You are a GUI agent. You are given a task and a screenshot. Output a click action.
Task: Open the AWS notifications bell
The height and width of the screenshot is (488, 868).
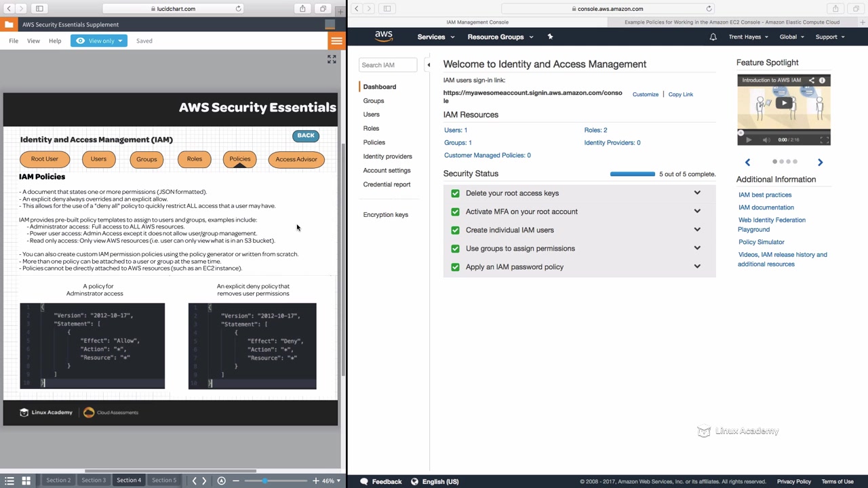tap(713, 37)
